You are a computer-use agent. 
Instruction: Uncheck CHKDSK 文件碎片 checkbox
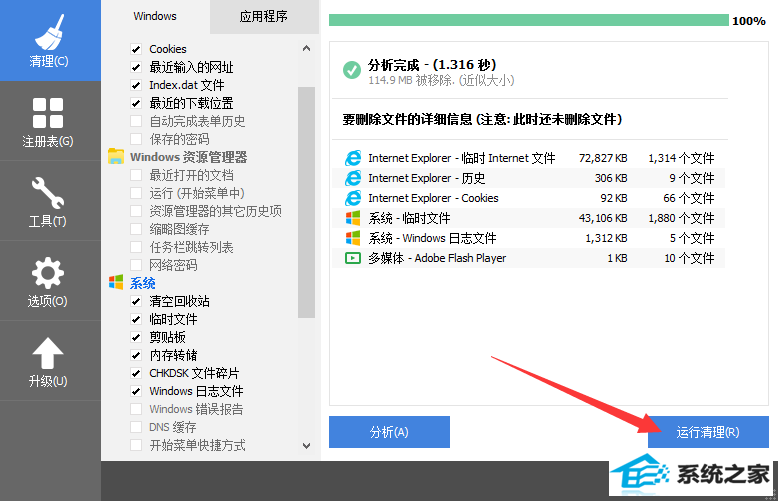click(136, 373)
